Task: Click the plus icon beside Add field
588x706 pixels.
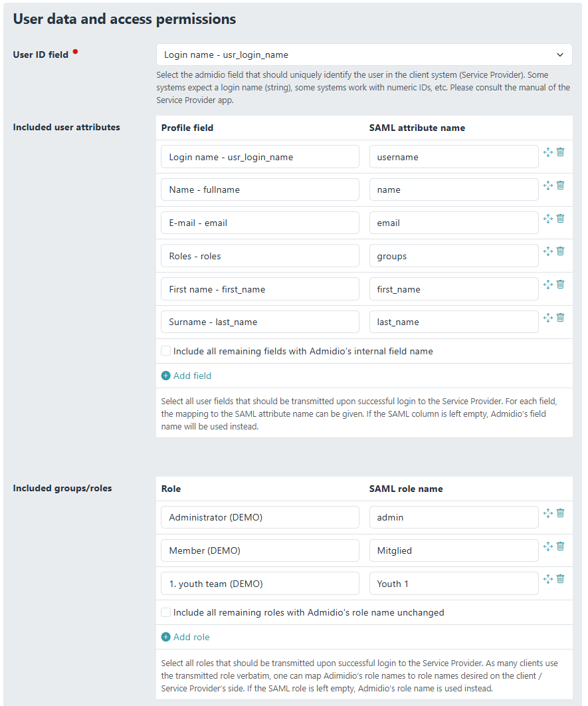Action: tap(166, 376)
